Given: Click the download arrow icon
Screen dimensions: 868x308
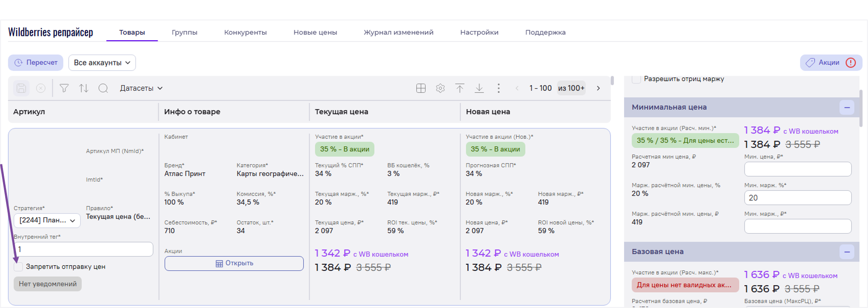Looking at the screenshot, I should click(x=479, y=88).
